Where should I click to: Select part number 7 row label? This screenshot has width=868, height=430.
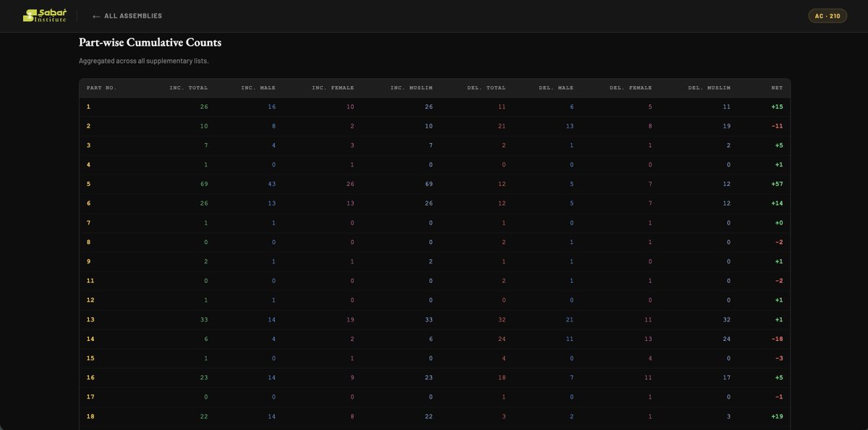pos(88,223)
